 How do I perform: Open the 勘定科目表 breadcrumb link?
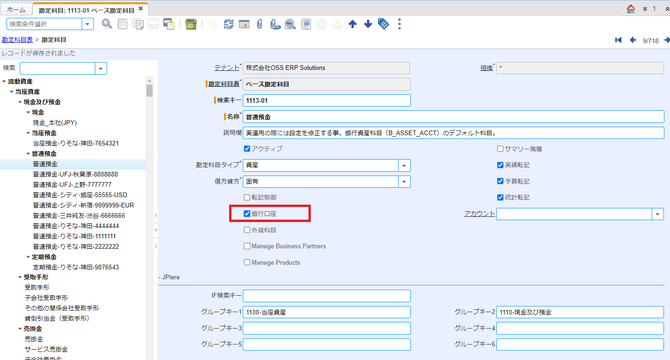coord(17,40)
